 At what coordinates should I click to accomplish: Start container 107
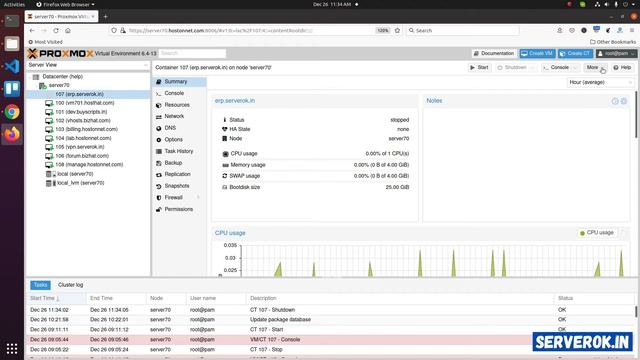479,67
